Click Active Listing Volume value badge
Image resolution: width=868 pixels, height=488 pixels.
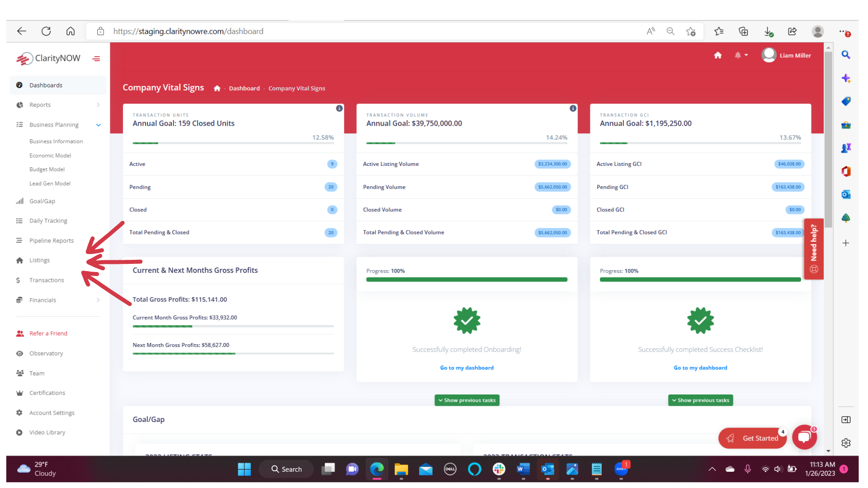[x=552, y=164]
